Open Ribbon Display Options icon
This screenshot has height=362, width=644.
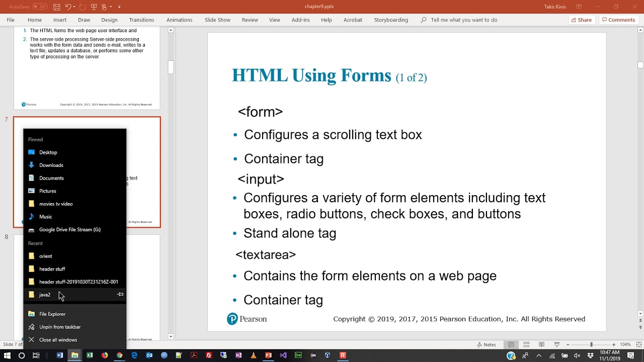tap(579, 7)
